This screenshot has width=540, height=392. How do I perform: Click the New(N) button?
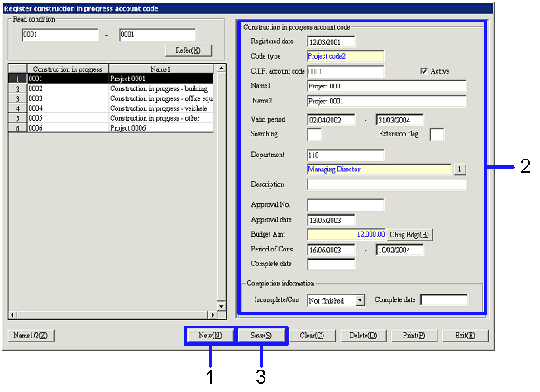point(210,336)
